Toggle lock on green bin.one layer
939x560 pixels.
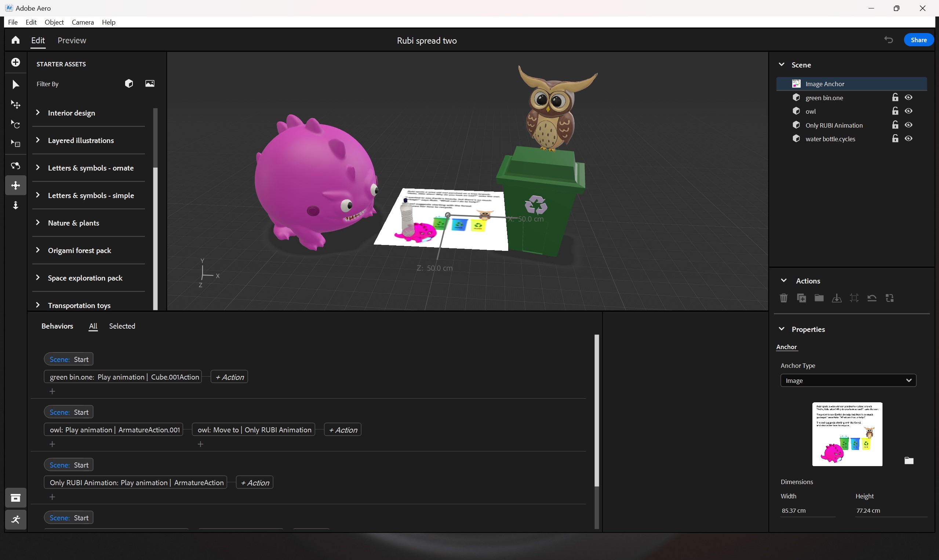(x=895, y=97)
